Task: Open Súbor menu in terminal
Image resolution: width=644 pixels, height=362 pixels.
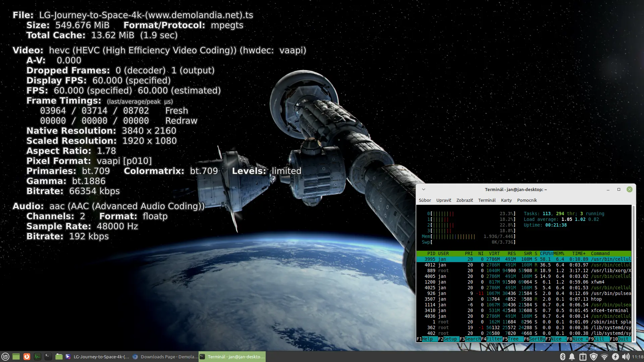Action: [425, 200]
